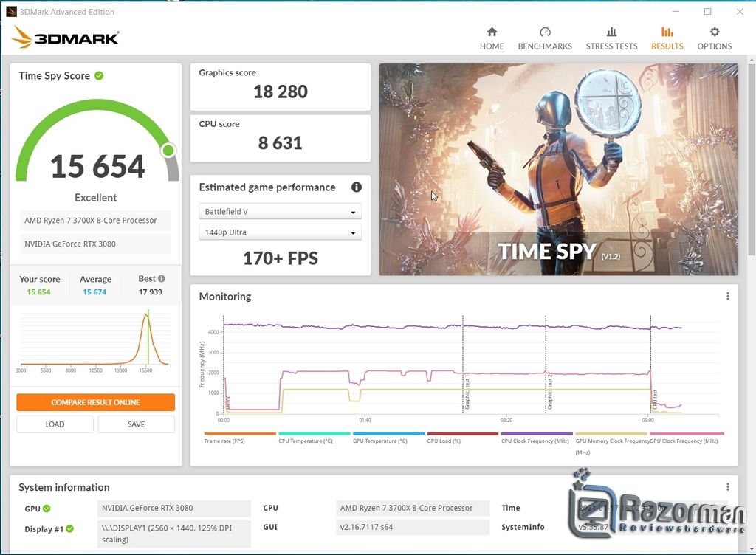Toggle Frame rate (FPS) legend series
The width and height of the screenshot is (756, 555).
pos(240,438)
